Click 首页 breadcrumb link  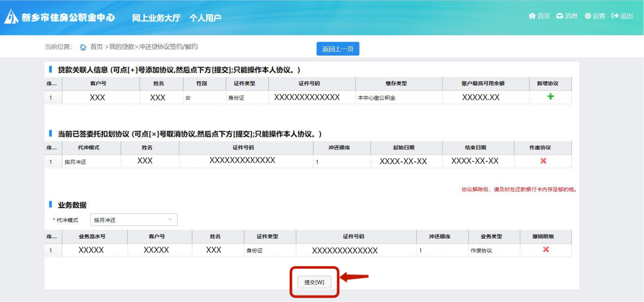(x=96, y=47)
